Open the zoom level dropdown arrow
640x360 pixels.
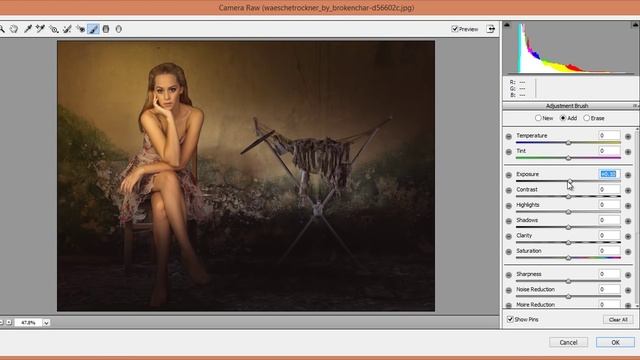pos(46,322)
